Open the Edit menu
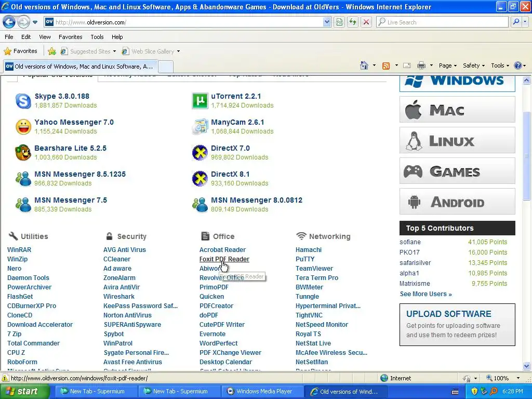This screenshot has width=532, height=399. pos(26,37)
